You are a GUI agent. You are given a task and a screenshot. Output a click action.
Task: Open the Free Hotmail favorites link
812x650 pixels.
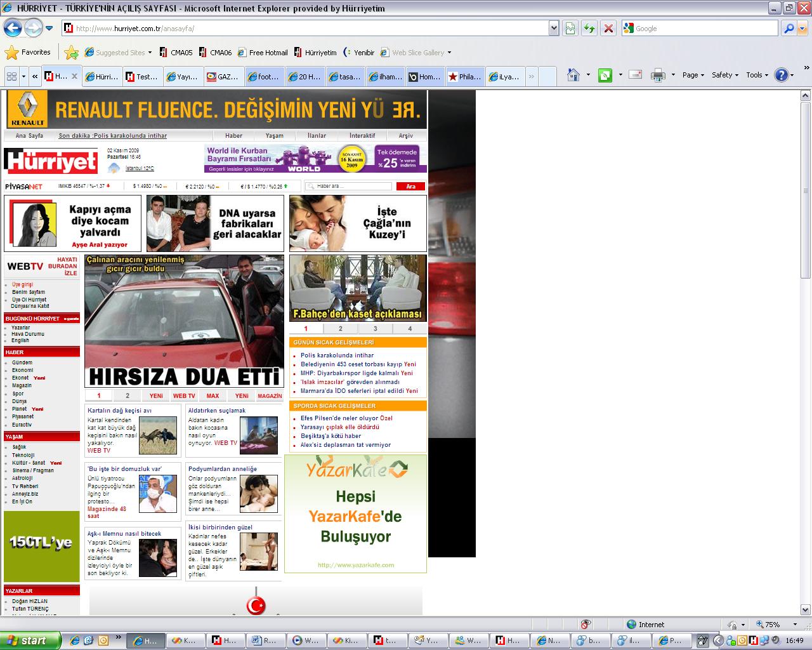263,53
